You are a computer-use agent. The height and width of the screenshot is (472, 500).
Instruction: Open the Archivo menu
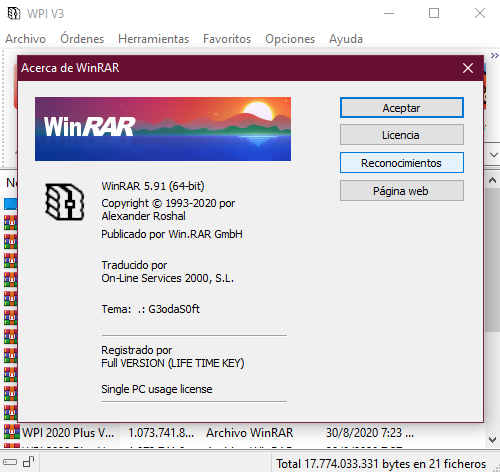pos(26,39)
